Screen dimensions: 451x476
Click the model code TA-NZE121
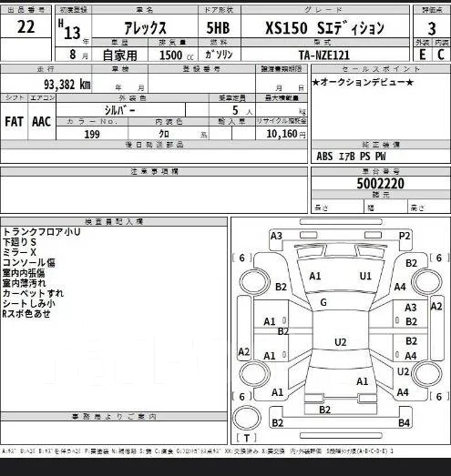click(324, 56)
